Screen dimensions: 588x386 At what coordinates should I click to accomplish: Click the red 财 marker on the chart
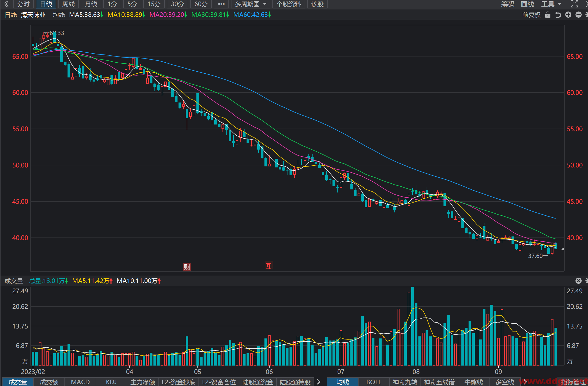tap(187, 267)
